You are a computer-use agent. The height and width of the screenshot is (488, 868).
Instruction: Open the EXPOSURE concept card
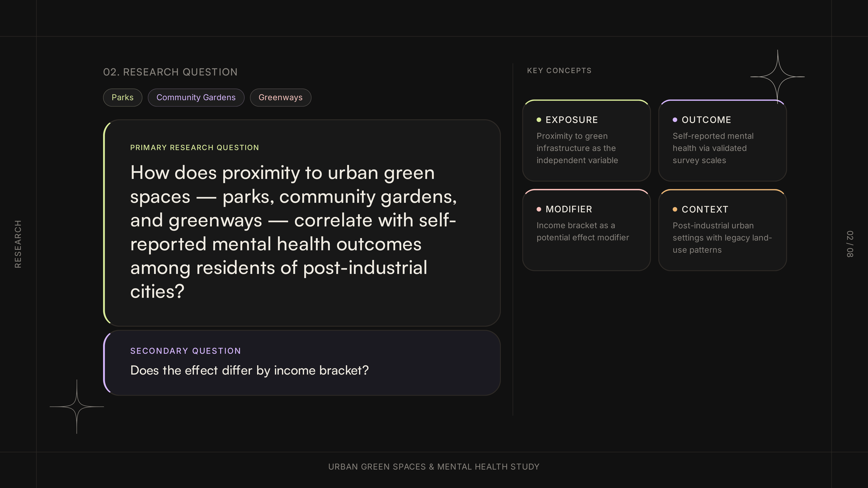[x=586, y=141]
